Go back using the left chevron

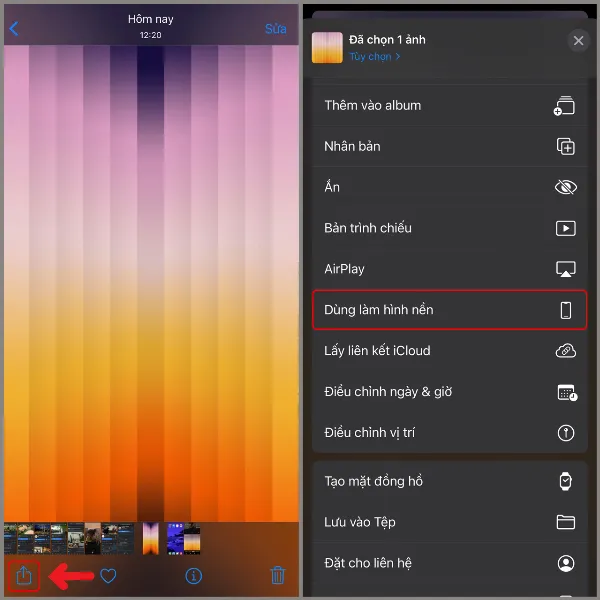click(x=14, y=29)
